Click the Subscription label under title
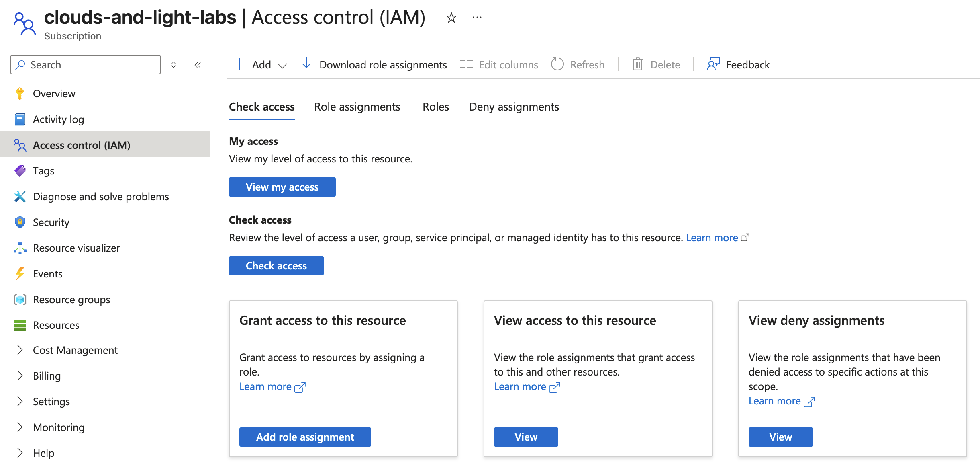The height and width of the screenshot is (472, 980). click(73, 36)
